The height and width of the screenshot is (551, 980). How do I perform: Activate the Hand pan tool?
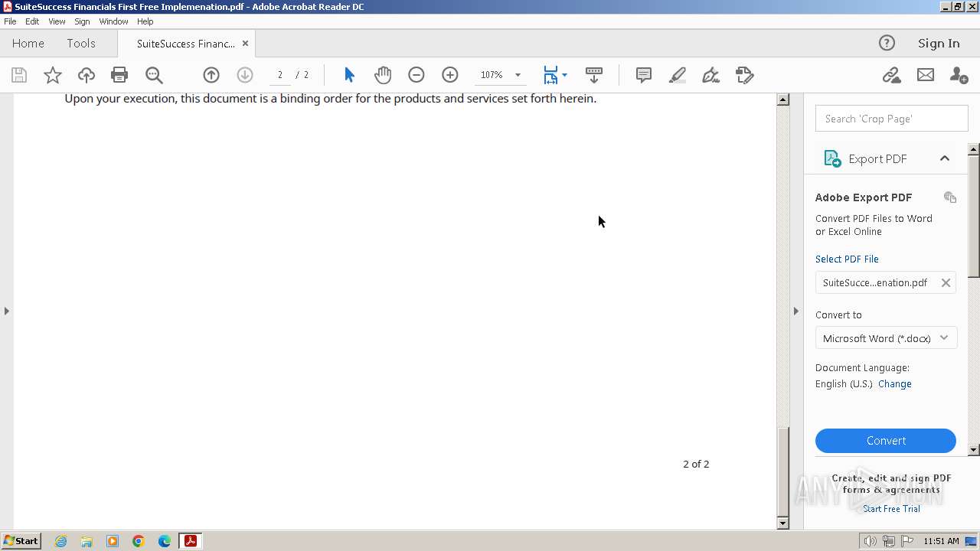(x=383, y=75)
